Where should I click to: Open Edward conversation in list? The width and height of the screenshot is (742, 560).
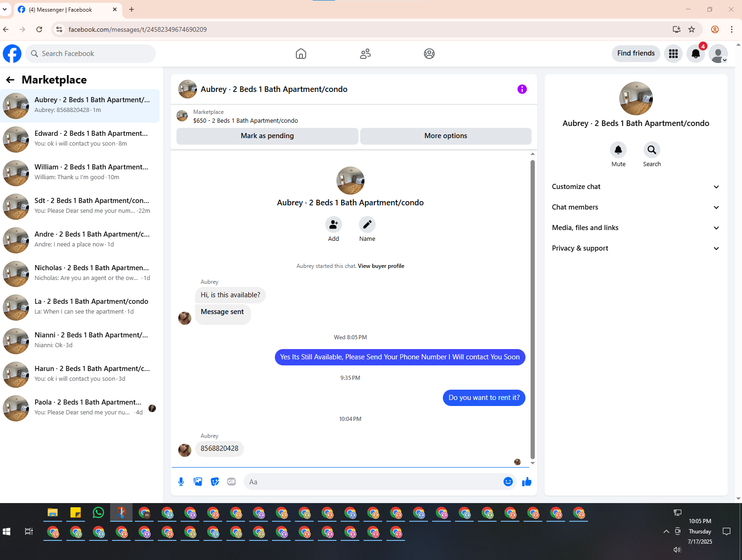(x=80, y=140)
